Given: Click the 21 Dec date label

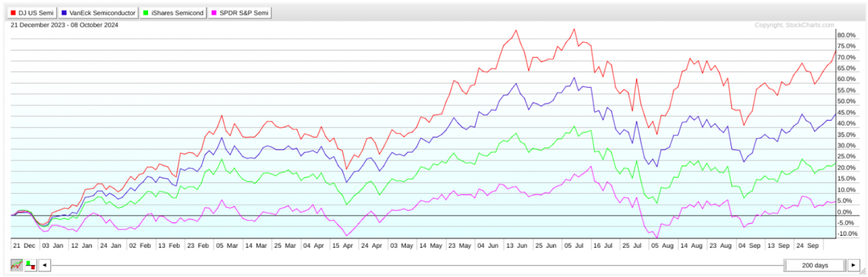Looking at the screenshot, I should [24, 246].
